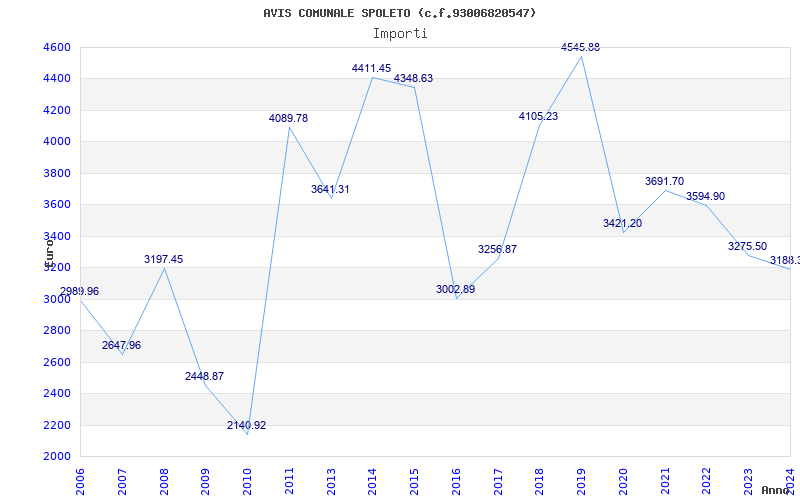This screenshot has width=800, height=500.
Task: Select the 4089.78 data label
Action: click(288, 118)
